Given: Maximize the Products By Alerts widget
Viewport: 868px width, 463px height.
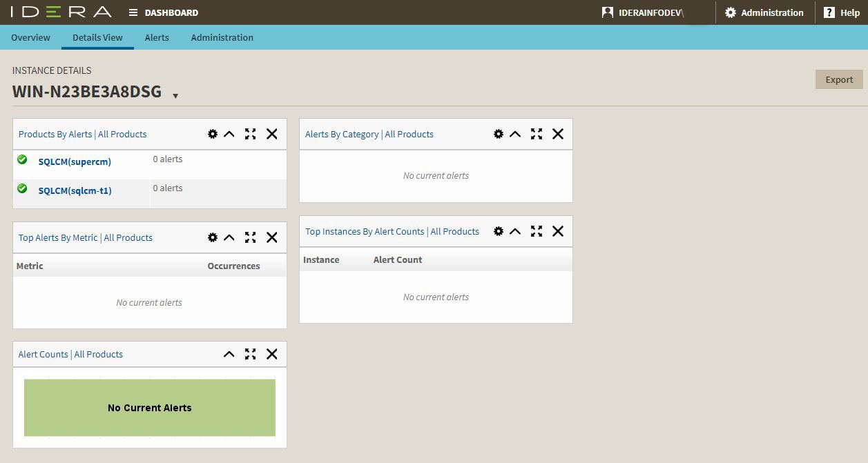Looking at the screenshot, I should tap(251, 134).
